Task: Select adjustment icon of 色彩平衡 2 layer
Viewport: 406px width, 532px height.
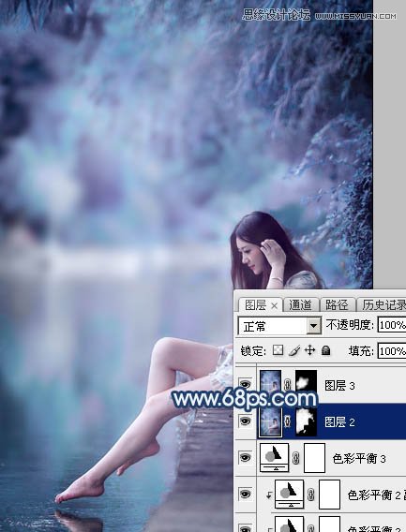Action: (289, 494)
